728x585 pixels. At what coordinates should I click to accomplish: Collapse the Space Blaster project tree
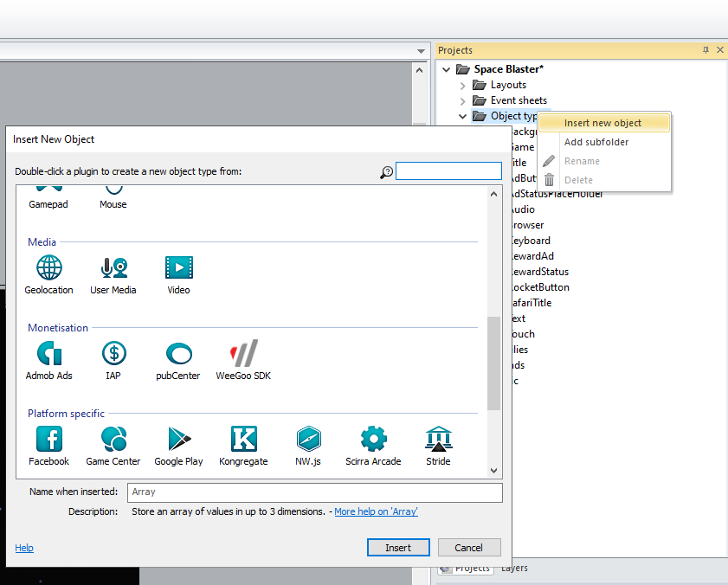(447, 69)
